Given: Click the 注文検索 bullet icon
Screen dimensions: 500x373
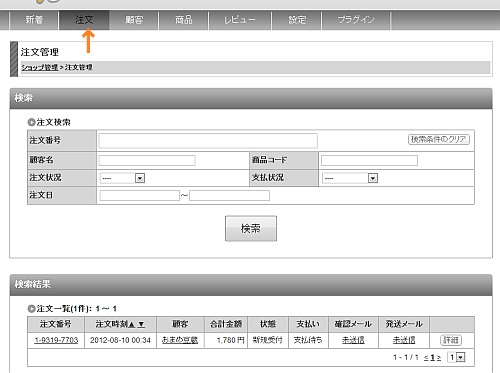Looking at the screenshot, I should 31,122.
